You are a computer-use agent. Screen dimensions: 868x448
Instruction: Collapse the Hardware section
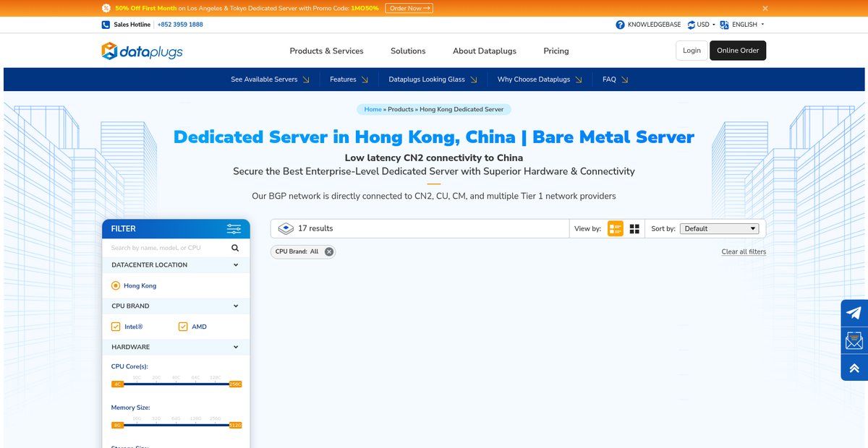coord(236,348)
